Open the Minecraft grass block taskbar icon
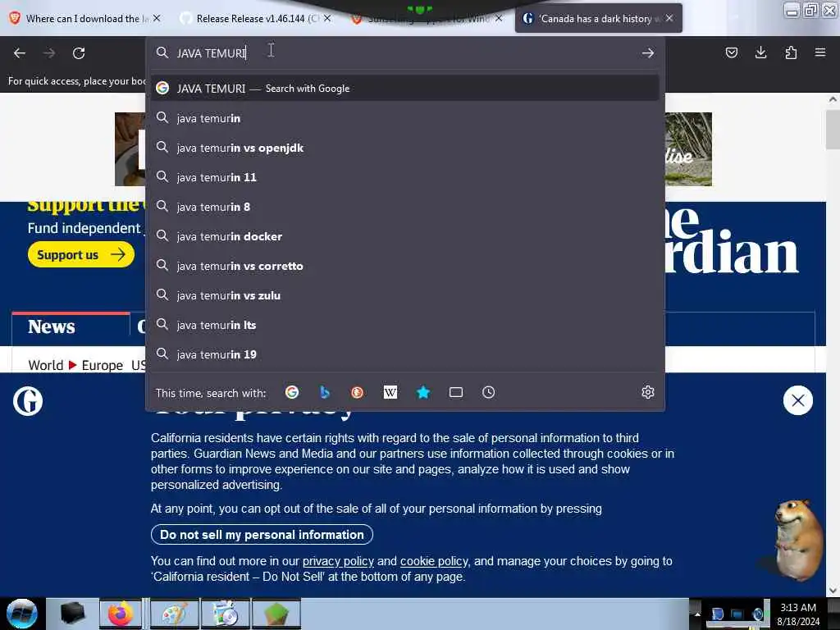Image resolution: width=840 pixels, height=630 pixels. (276, 614)
